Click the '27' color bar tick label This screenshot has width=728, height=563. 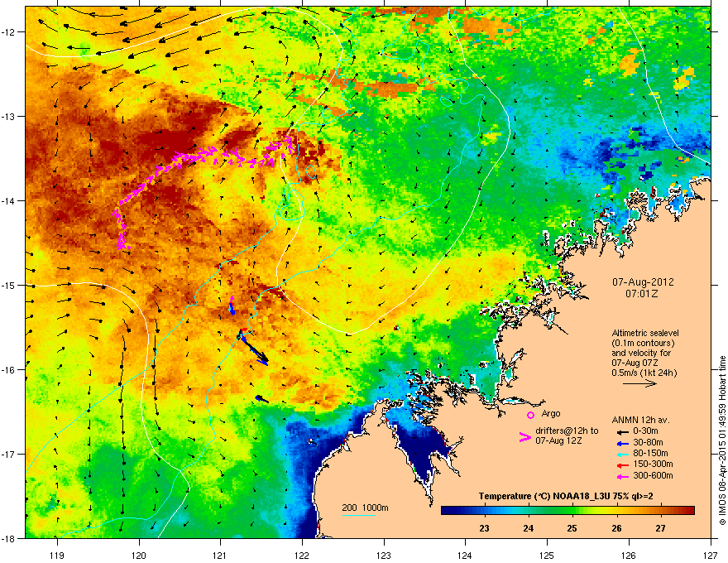660,528
